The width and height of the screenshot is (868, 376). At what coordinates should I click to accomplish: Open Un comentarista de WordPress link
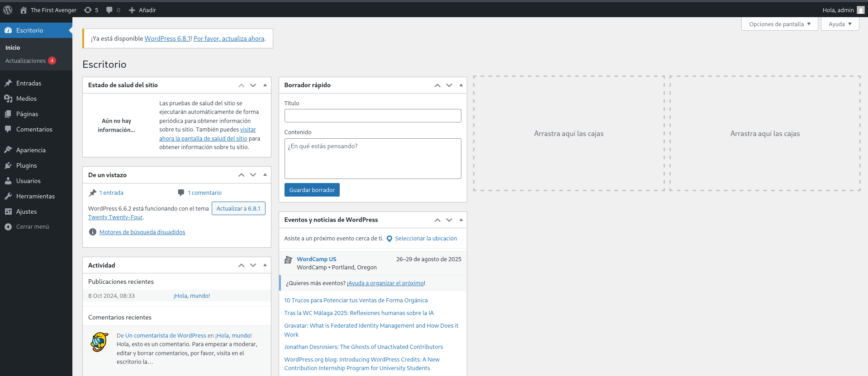point(166,336)
